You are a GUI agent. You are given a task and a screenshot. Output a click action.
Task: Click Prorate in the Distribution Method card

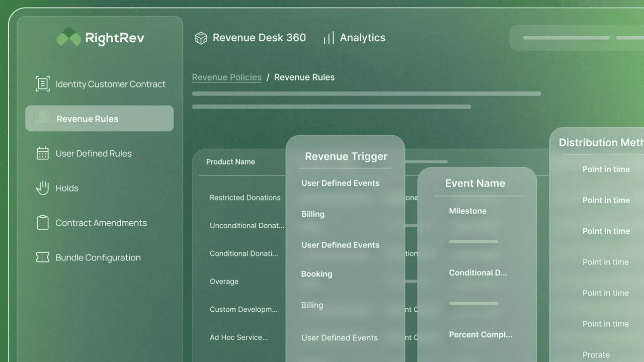[x=596, y=355]
